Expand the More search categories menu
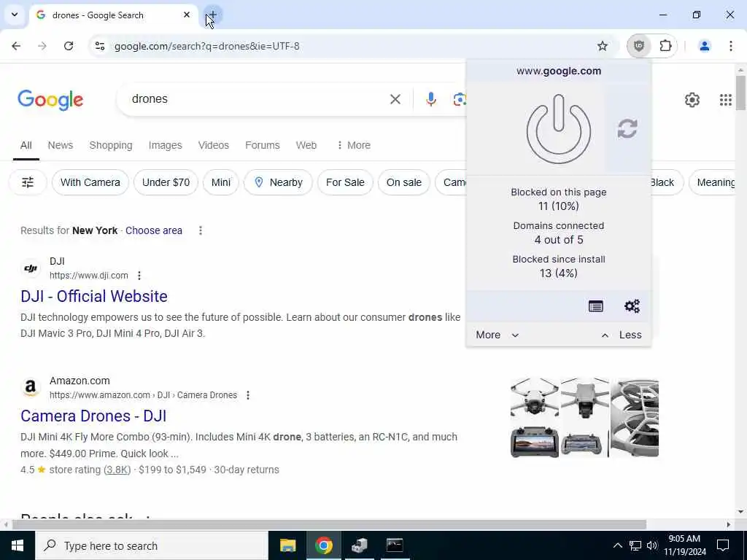The height and width of the screenshot is (560, 747). pyautogui.click(x=354, y=145)
